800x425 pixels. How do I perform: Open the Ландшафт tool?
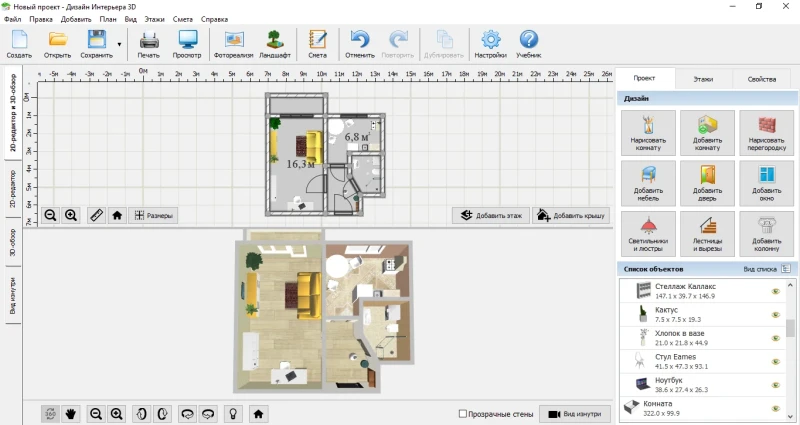tap(275, 44)
